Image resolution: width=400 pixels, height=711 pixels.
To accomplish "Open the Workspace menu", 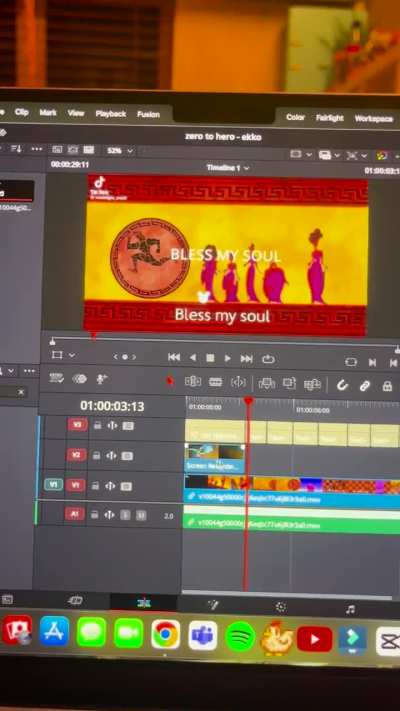I will pyautogui.click(x=374, y=119).
